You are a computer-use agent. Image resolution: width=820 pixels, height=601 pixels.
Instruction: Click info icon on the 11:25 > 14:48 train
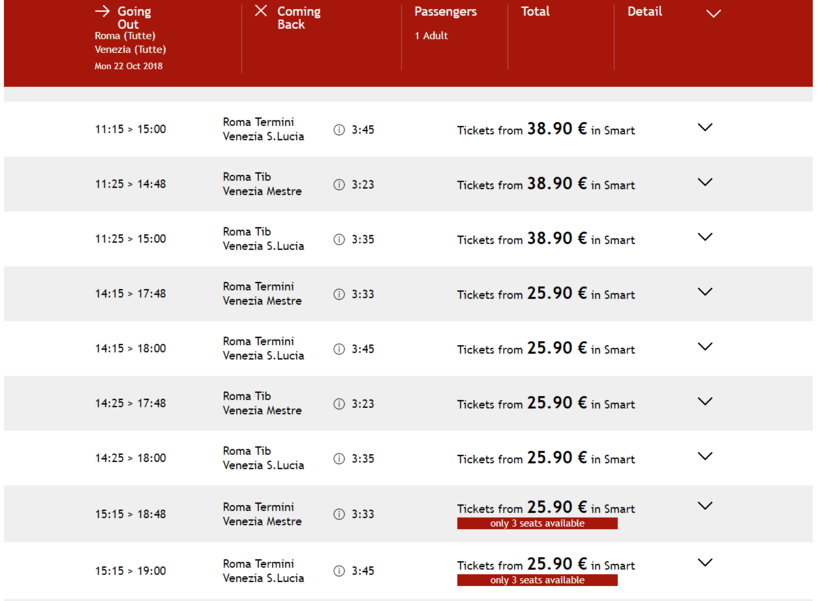[339, 185]
